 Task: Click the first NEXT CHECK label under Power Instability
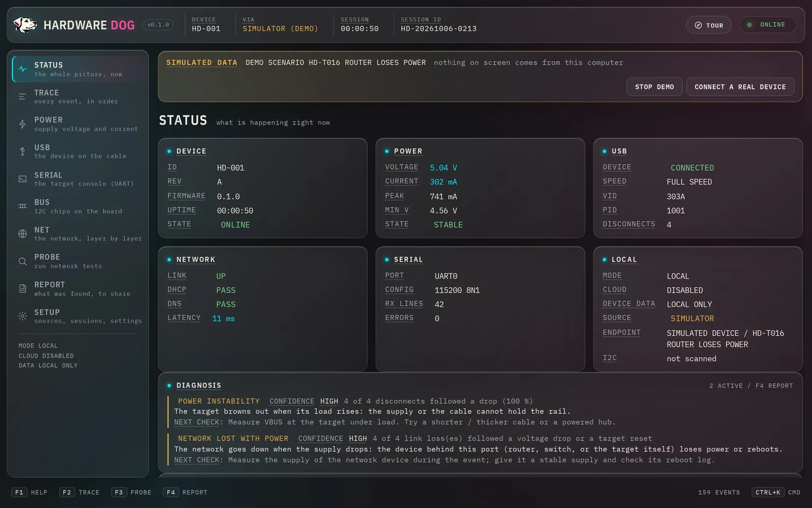pos(197,422)
